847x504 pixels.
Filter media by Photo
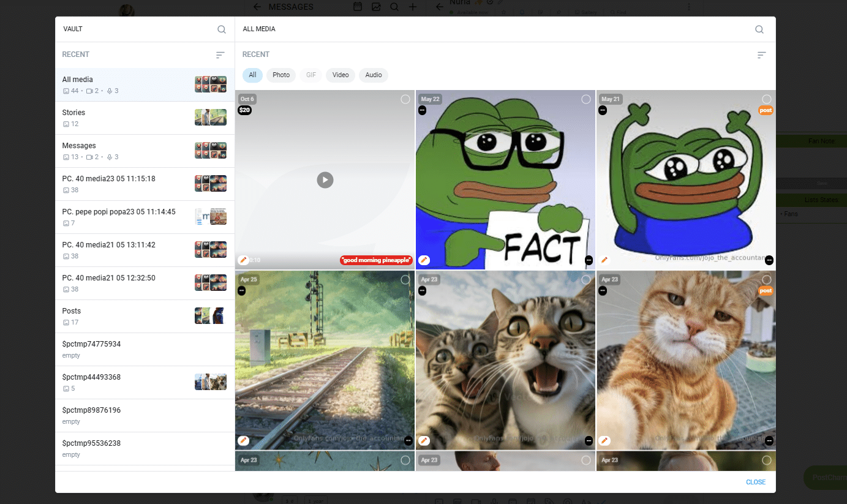tap(281, 75)
